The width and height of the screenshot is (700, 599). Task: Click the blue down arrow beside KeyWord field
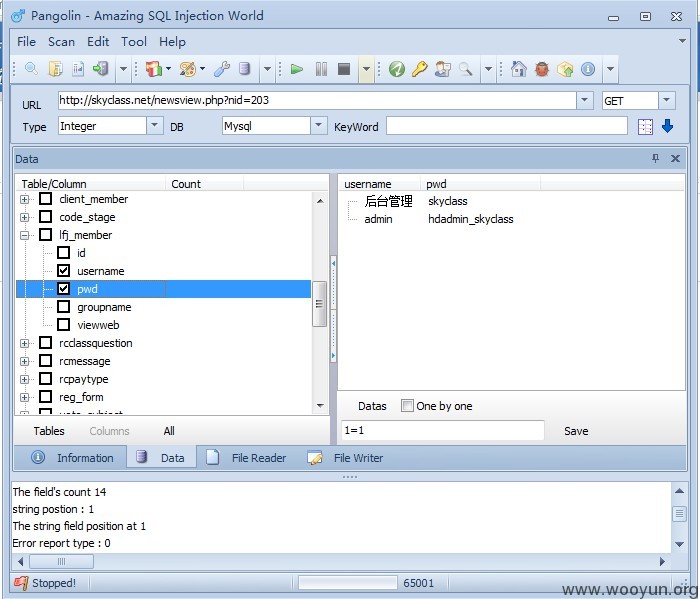coord(667,126)
